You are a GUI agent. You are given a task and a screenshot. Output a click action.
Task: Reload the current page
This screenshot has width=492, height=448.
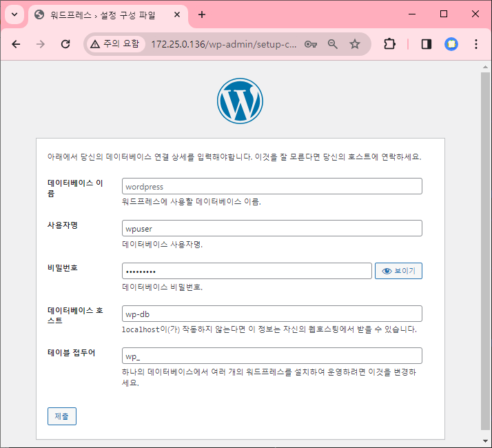(x=65, y=44)
